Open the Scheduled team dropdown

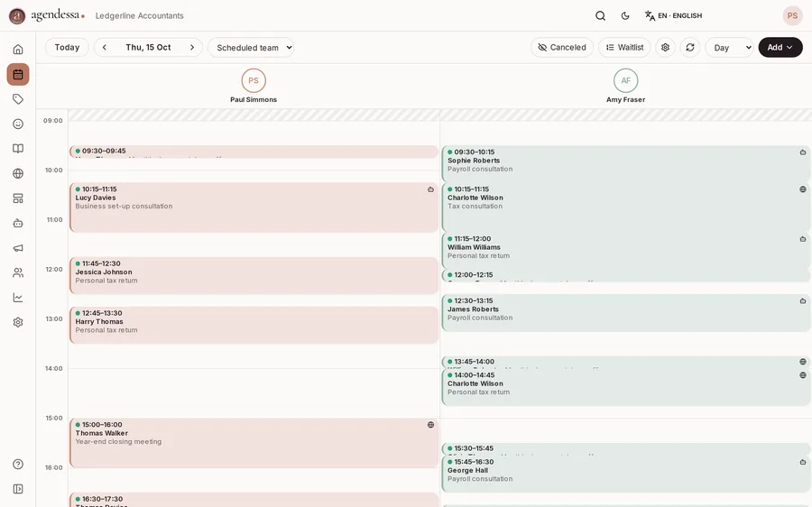[x=251, y=47]
